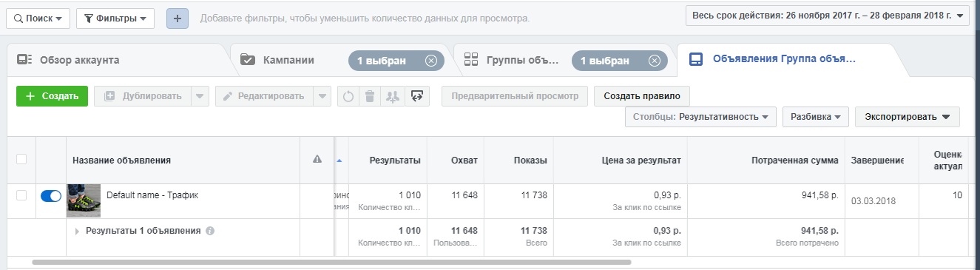Open the Дублировать dropdown arrow

coord(200,96)
